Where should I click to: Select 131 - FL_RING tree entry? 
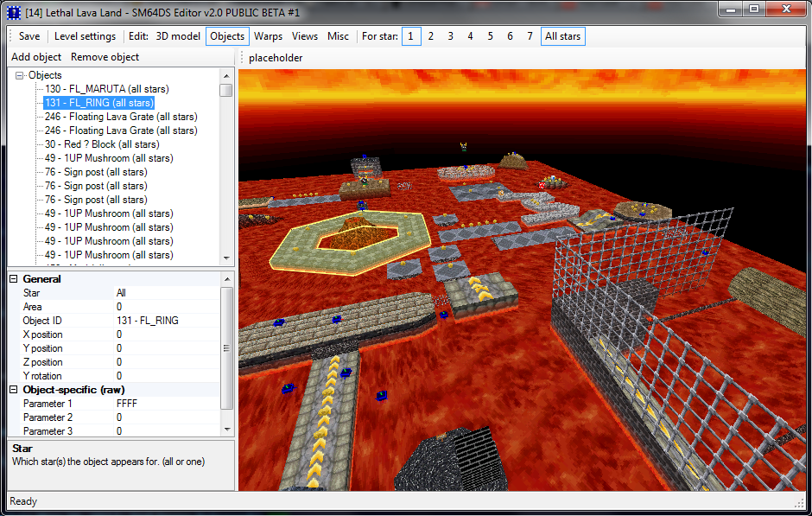click(x=99, y=103)
